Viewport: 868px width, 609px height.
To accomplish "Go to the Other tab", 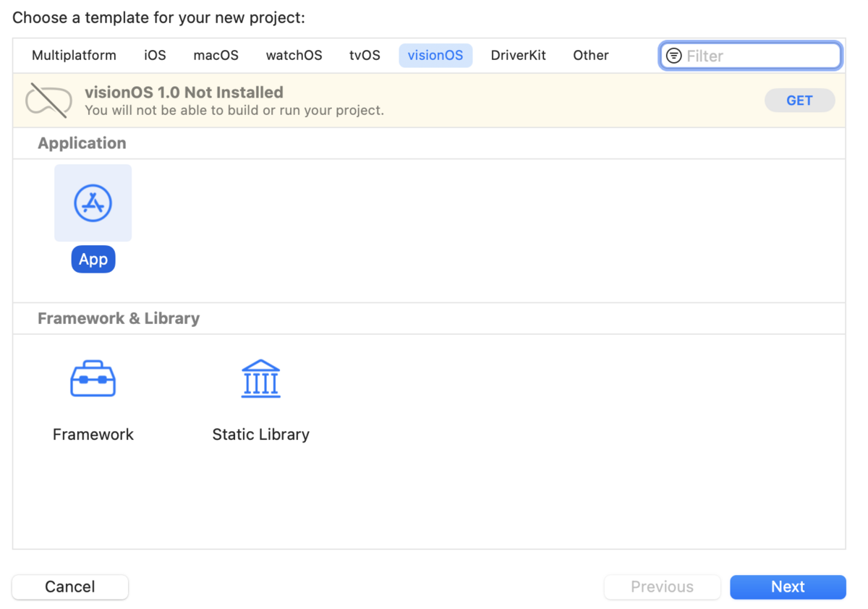I will click(591, 56).
